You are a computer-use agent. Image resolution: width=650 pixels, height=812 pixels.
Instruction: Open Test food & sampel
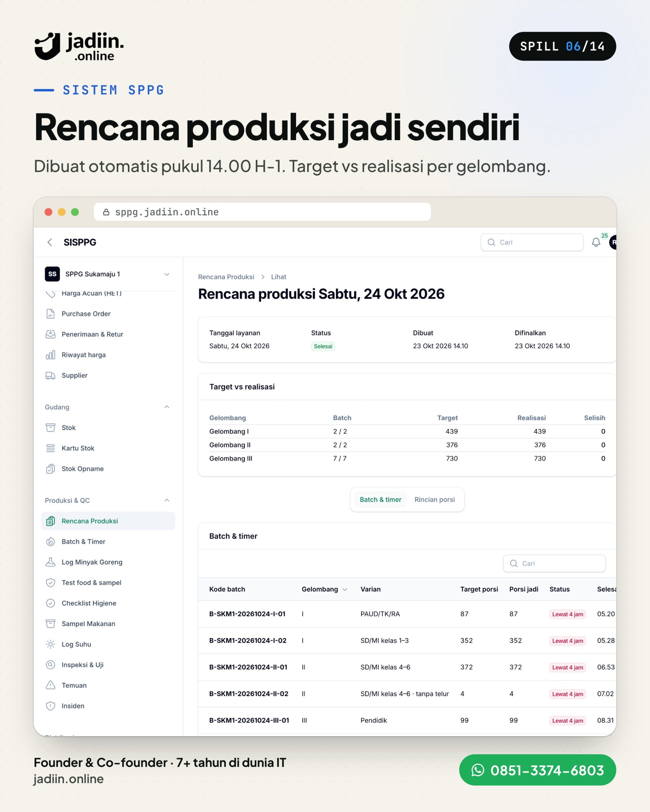[108, 583]
